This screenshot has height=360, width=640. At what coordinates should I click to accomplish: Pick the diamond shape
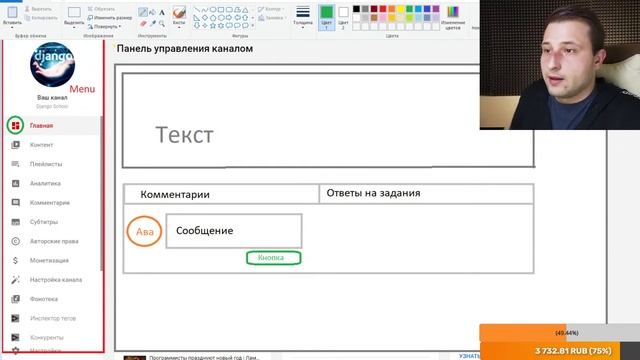[x=204, y=18]
